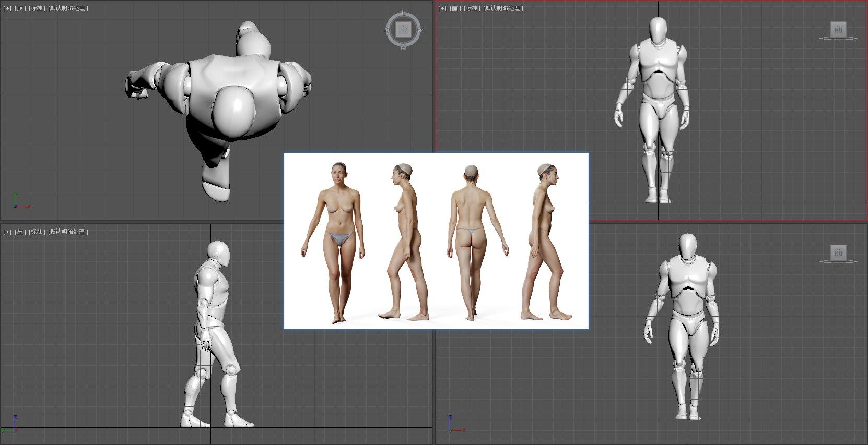Open the [前] view menu label
Image resolution: width=868 pixels, height=445 pixels.
click(456, 8)
